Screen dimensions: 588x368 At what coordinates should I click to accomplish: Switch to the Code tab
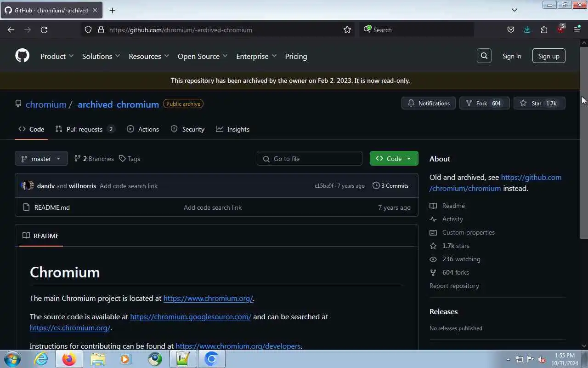(31, 129)
